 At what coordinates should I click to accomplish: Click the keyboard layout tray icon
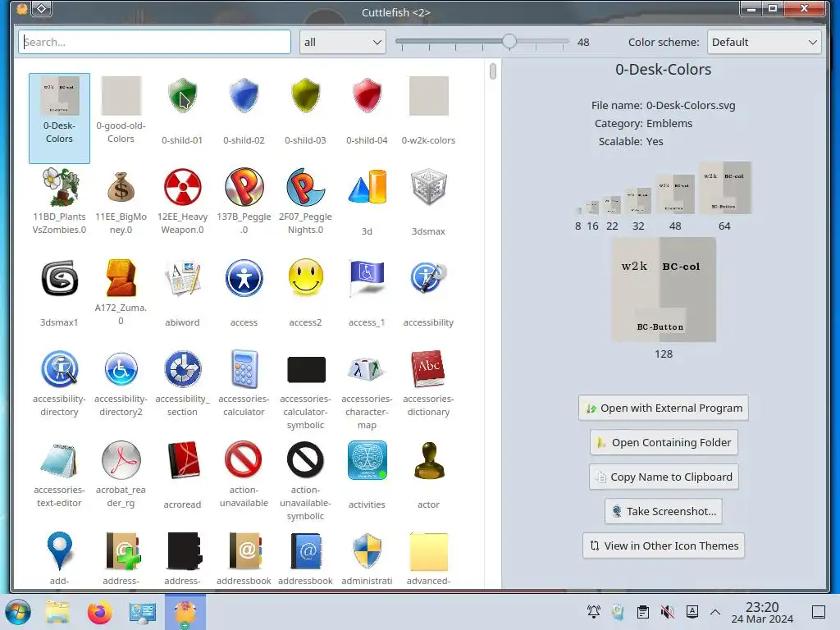point(692,611)
